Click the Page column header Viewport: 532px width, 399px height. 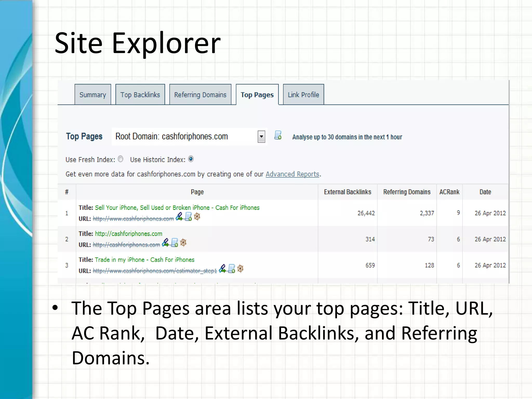(197, 192)
